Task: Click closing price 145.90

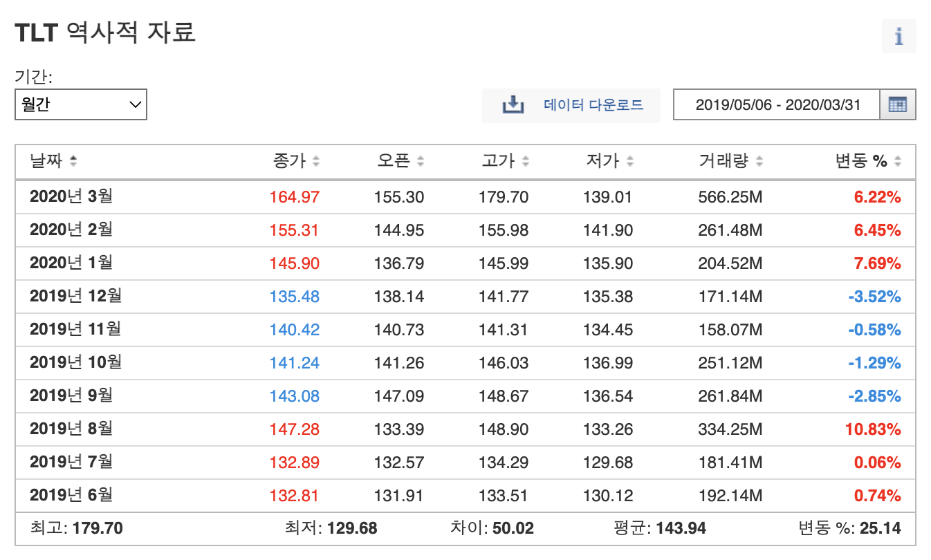Action: click(x=295, y=263)
